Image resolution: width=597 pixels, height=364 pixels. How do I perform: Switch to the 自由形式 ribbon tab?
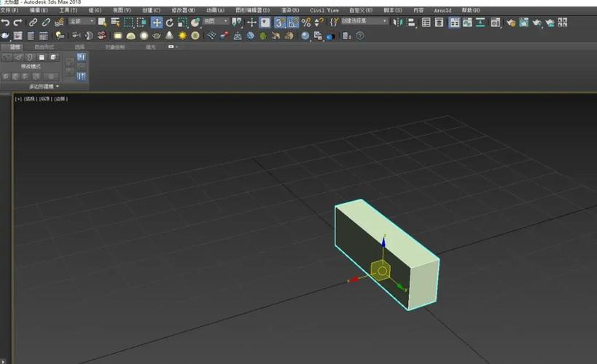pyautogui.click(x=44, y=47)
